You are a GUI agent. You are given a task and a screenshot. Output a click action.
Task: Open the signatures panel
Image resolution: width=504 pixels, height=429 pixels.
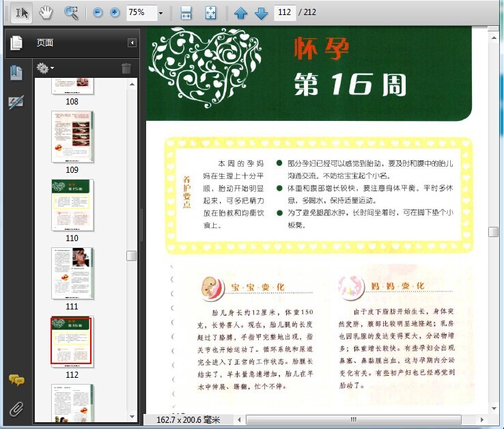coord(16,102)
